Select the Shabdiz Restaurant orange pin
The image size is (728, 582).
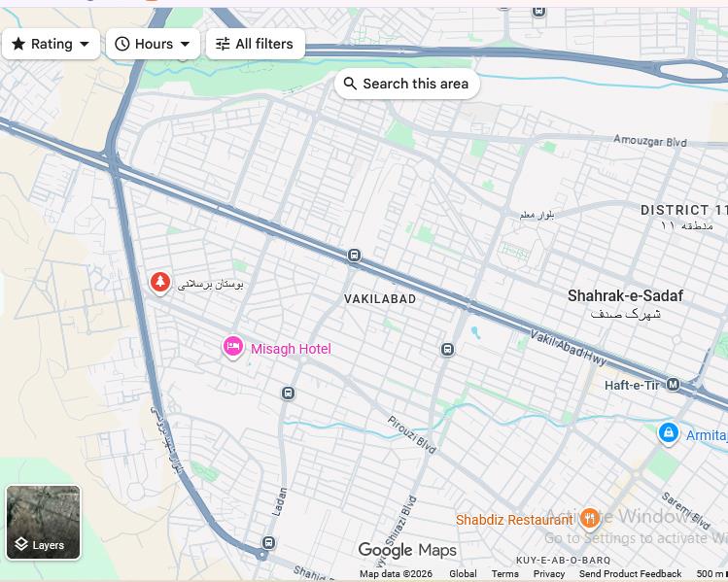590,519
